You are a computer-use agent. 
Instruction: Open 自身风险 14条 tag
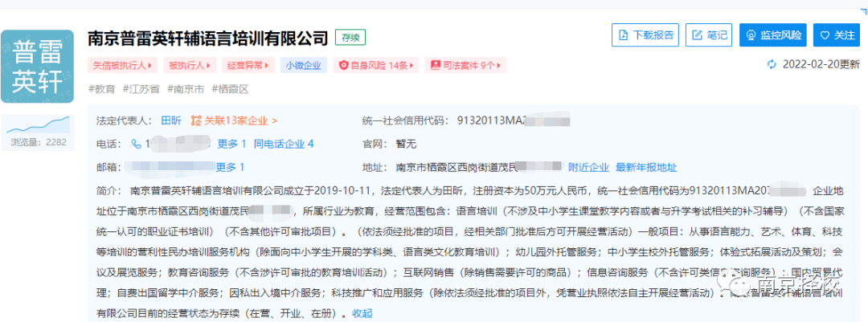[376, 65]
